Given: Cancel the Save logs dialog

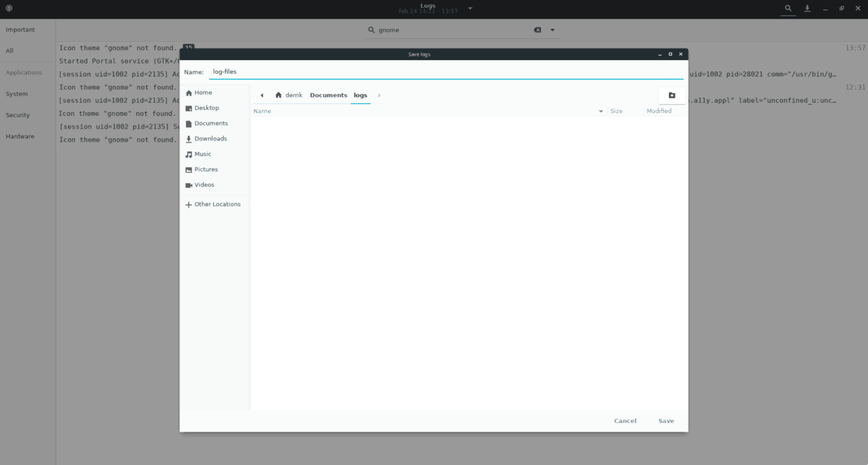Looking at the screenshot, I should (x=625, y=421).
